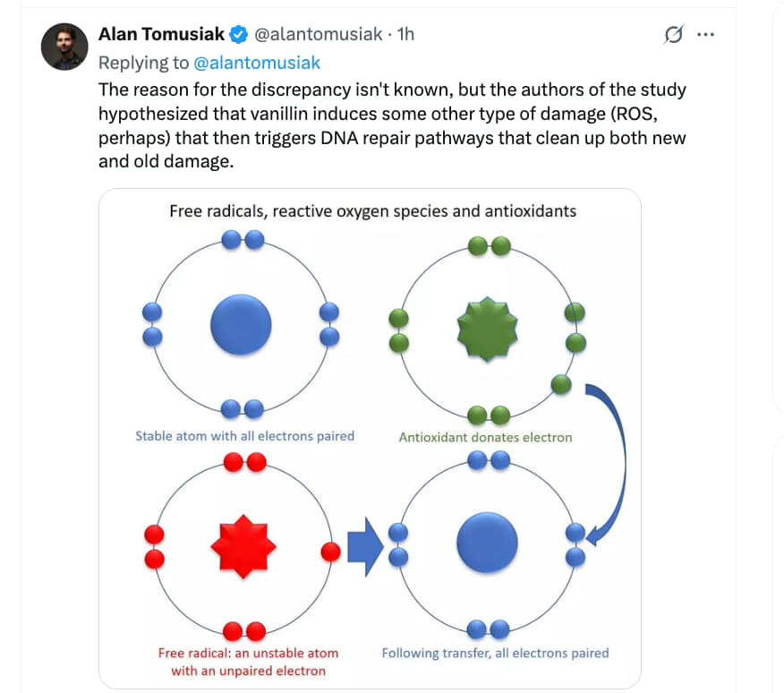The image size is (784, 693).
Task: Follow the @alantomusiak link after Replying to
Action: point(257,62)
